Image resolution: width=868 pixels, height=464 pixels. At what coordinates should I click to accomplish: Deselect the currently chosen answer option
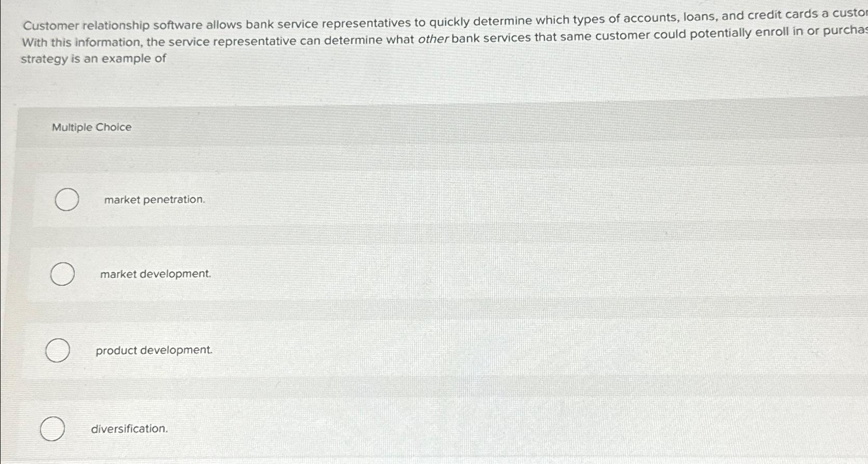tap(66, 200)
